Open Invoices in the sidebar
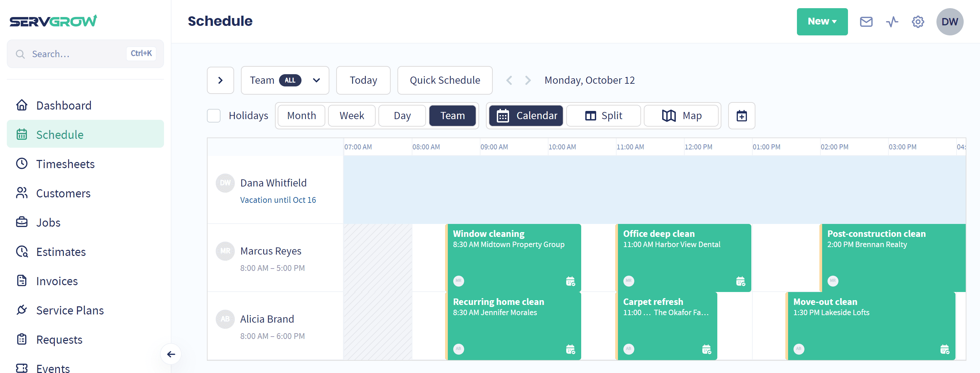This screenshot has height=373, width=980. (85, 281)
